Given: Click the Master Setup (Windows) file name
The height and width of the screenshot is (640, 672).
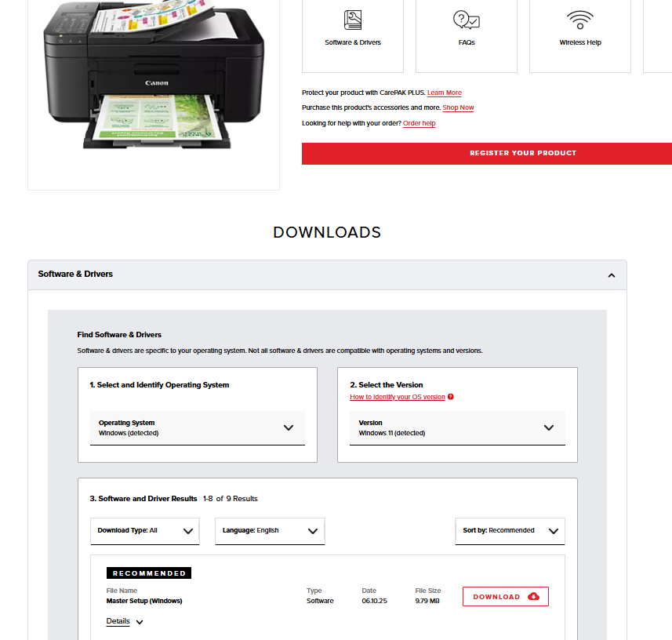Looking at the screenshot, I should (144, 601).
